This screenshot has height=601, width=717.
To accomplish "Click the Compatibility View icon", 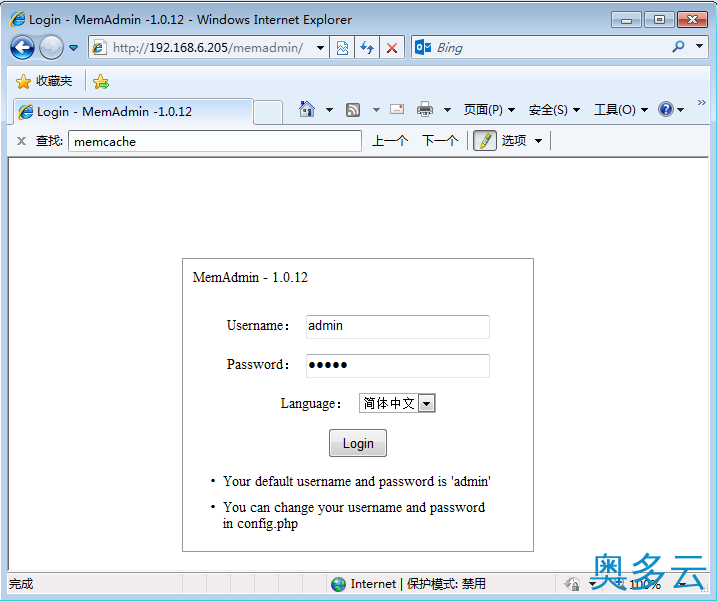I will 342,48.
